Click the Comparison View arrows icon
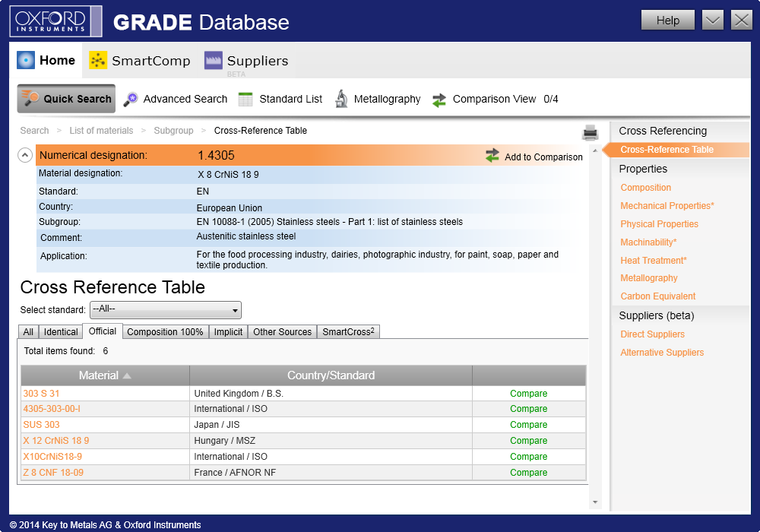 [439, 100]
